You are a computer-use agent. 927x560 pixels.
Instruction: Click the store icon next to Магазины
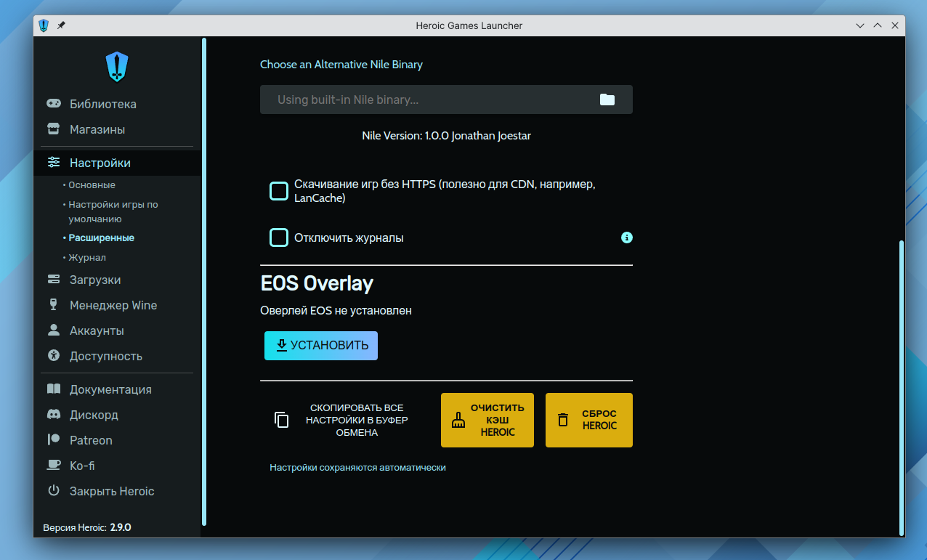click(x=54, y=129)
